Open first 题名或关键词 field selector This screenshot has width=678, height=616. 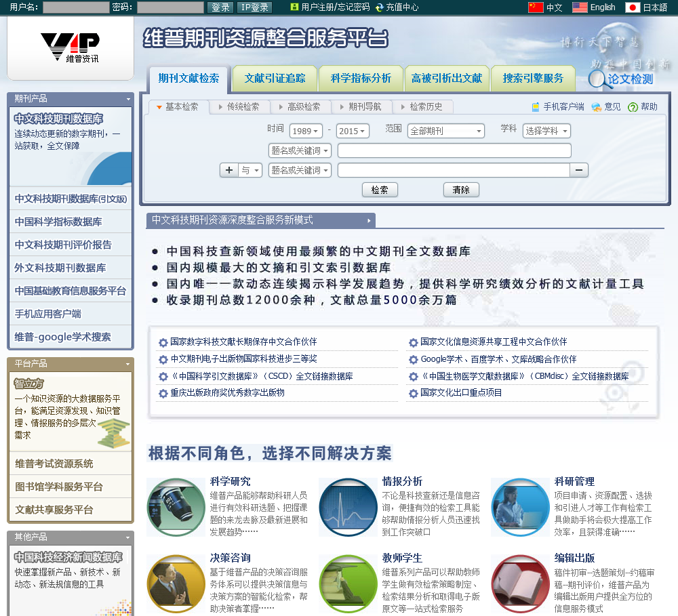[x=300, y=150]
